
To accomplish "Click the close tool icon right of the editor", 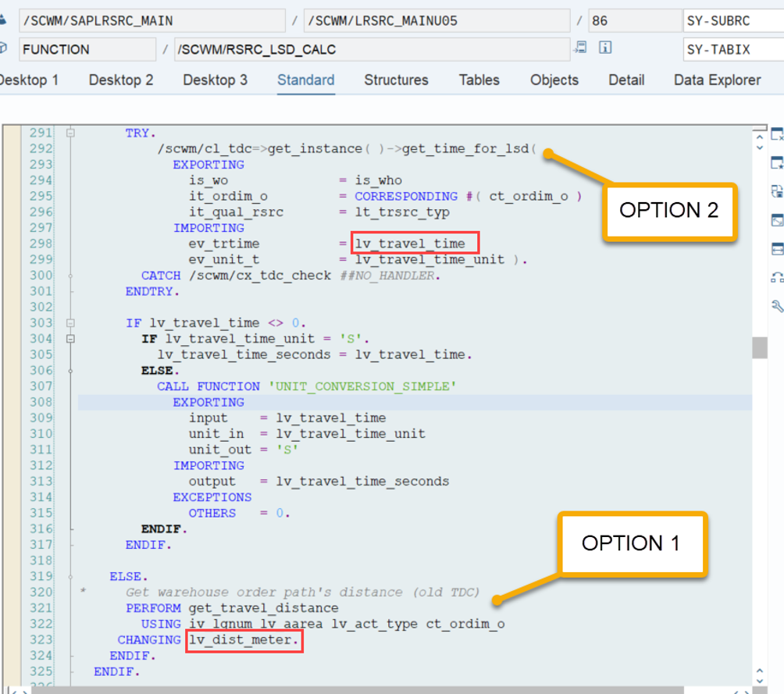I will click(x=777, y=134).
